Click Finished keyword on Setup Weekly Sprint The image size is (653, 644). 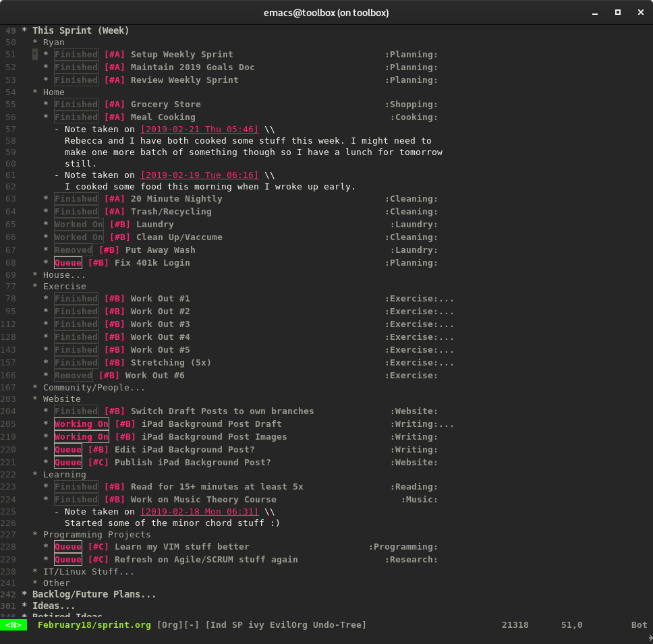[76, 55]
